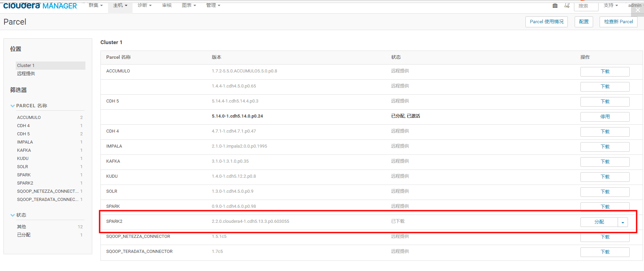Click the KAFKA version 3.1.0-1.3.1.0.p0.35
The height and width of the screenshot is (271, 644).
(230, 161)
